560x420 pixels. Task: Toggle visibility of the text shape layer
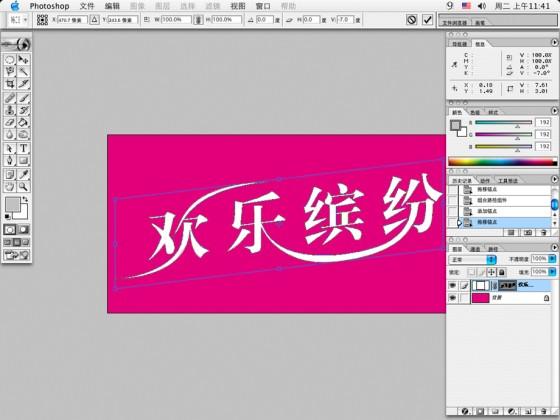tap(452, 285)
